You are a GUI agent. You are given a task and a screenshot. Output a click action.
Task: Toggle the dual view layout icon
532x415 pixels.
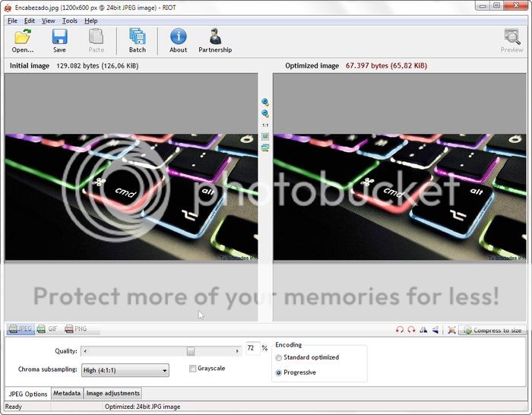click(265, 147)
